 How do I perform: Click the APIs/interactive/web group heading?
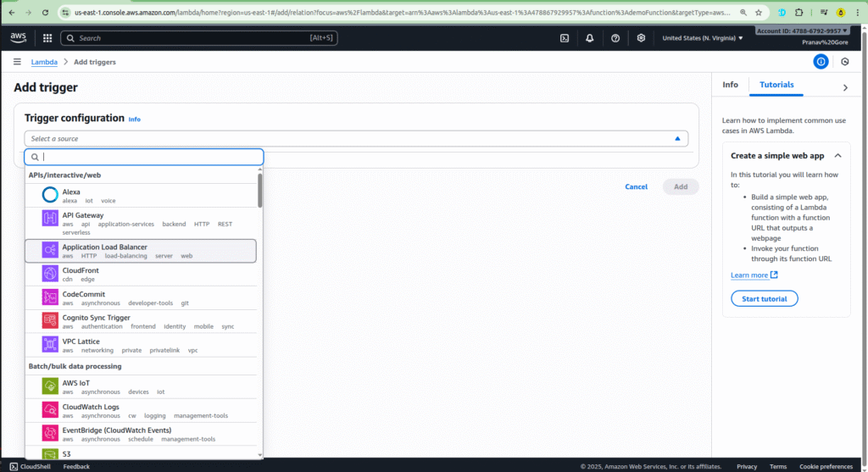pyautogui.click(x=64, y=175)
